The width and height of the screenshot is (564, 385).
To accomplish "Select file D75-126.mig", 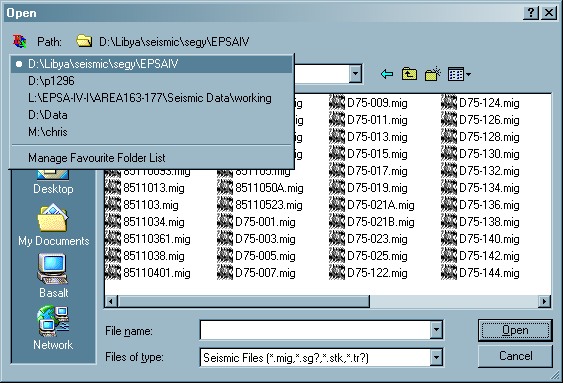I will coord(480,120).
